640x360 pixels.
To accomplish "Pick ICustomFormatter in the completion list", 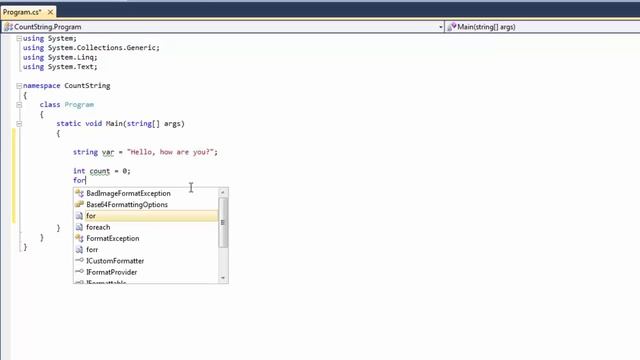I will [115, 261].
